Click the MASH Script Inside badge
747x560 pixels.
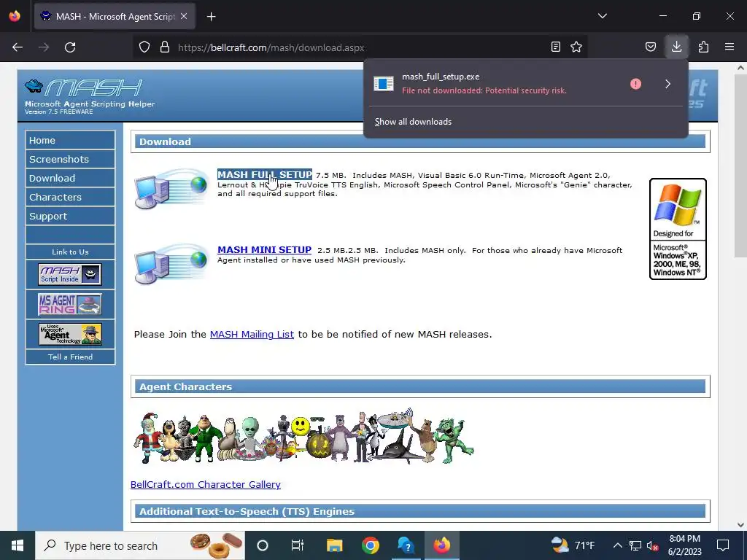pyautogui.click(x=70, y=274)
